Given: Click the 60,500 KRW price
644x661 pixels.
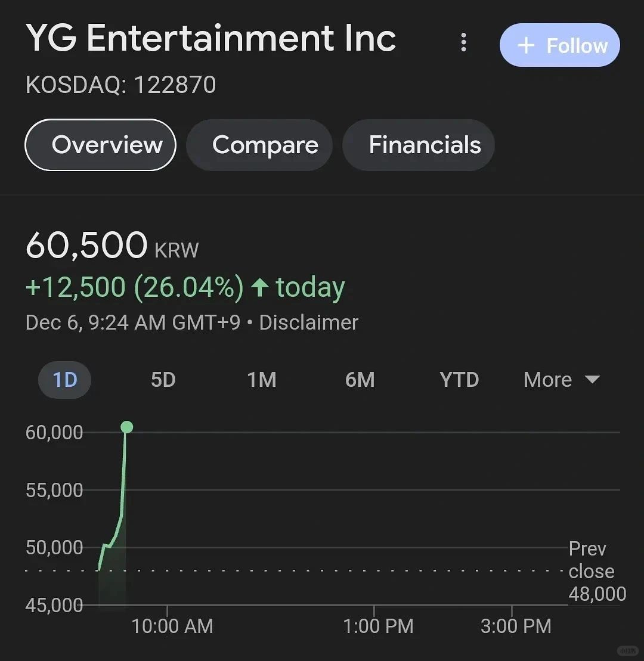Looking at the screenshot, I should pos(112,246).
